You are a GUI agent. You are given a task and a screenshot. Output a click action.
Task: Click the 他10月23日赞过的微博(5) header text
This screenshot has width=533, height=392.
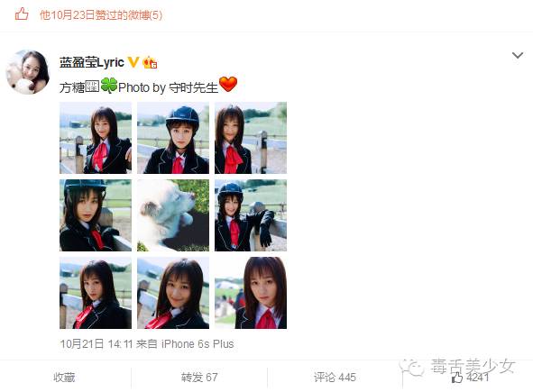point(101,15)
